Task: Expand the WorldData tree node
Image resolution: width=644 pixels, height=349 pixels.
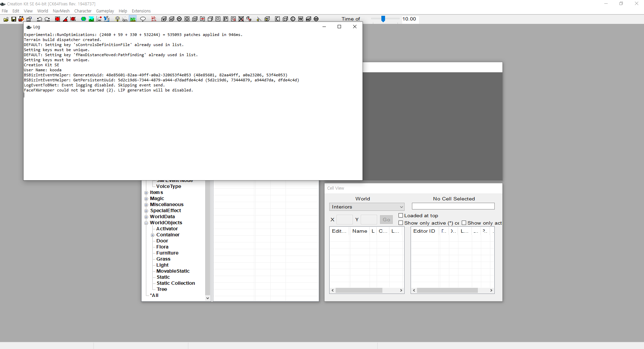Action: (x=146, y=217)
